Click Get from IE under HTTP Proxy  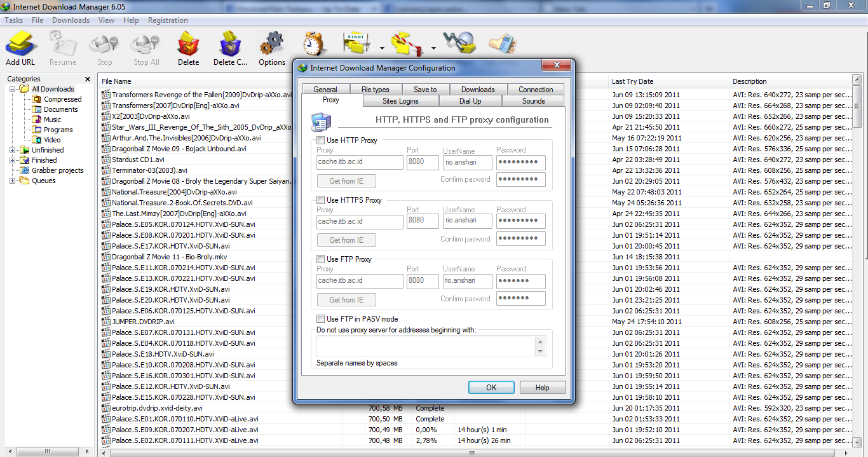coord(346,181)
